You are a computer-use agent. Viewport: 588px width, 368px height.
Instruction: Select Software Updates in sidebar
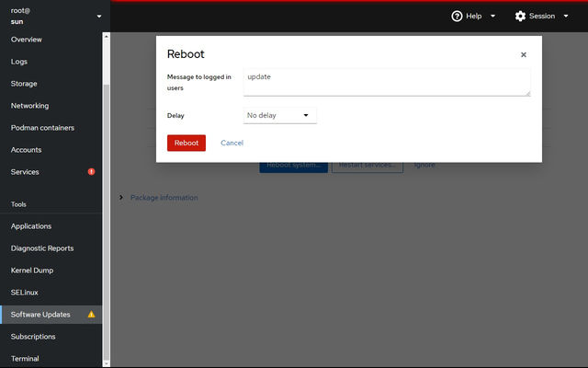pyautogui.click(x=51, y=315)
